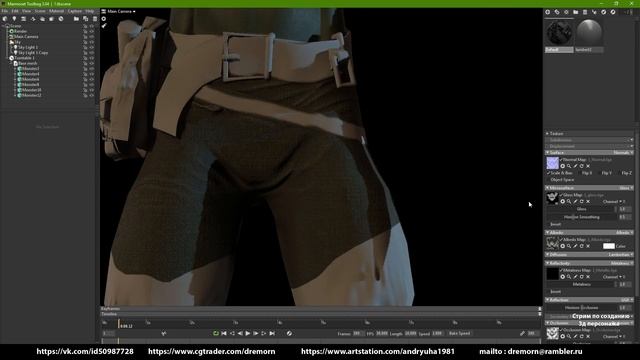Select Sky Light 1 Copy in scene tree
Screen dimensions: 640x360
click(x=33, y=53)
